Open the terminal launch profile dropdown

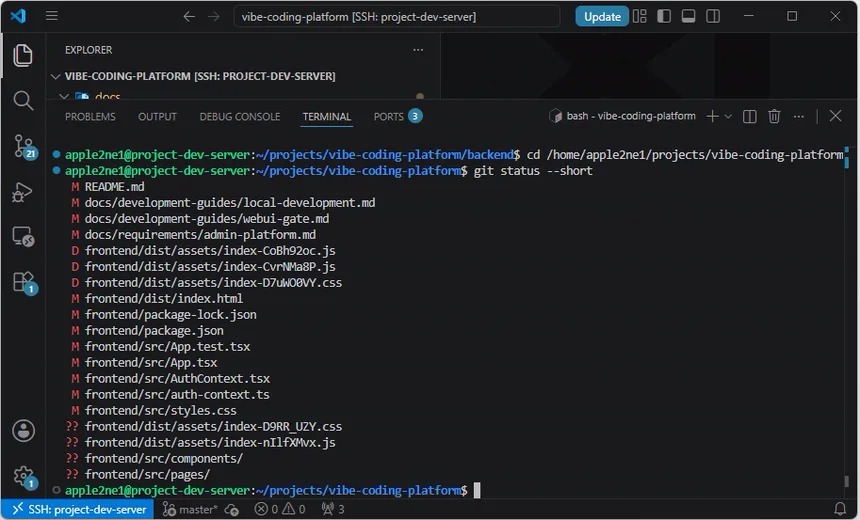(728, 116)
